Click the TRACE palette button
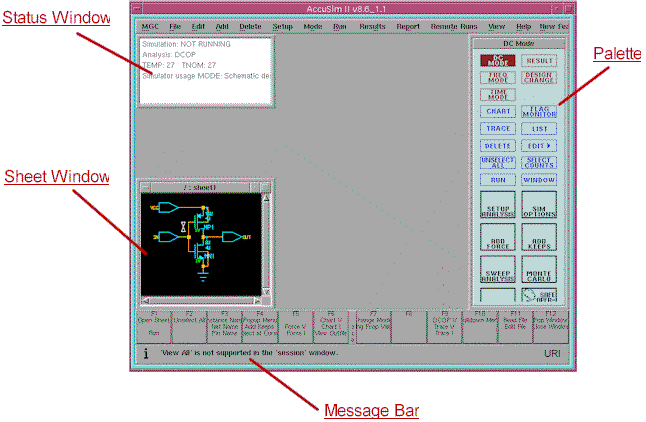646x422 pixels. pos(498,129)
